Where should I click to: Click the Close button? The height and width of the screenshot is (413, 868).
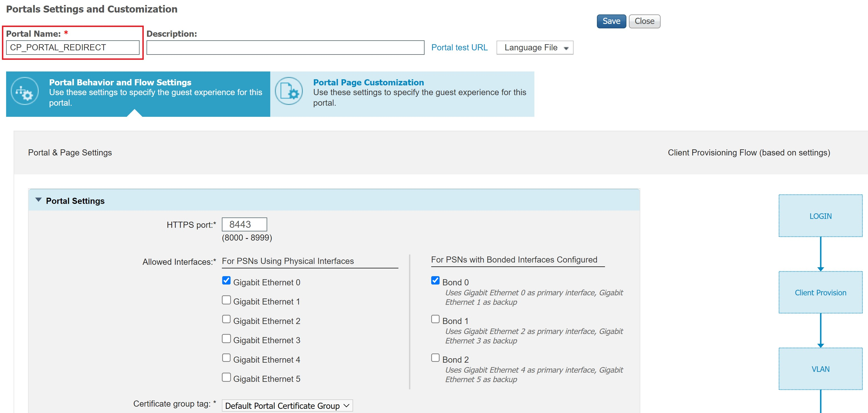point(644,21)
